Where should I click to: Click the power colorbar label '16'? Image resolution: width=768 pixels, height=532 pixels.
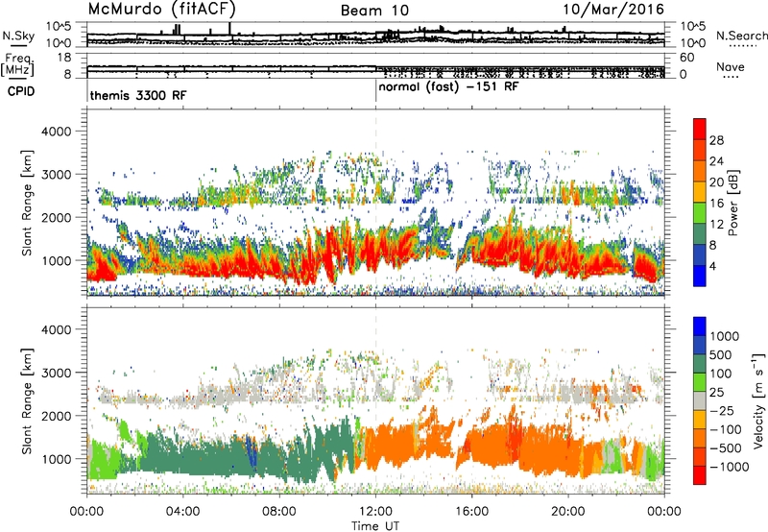point(716,204)
